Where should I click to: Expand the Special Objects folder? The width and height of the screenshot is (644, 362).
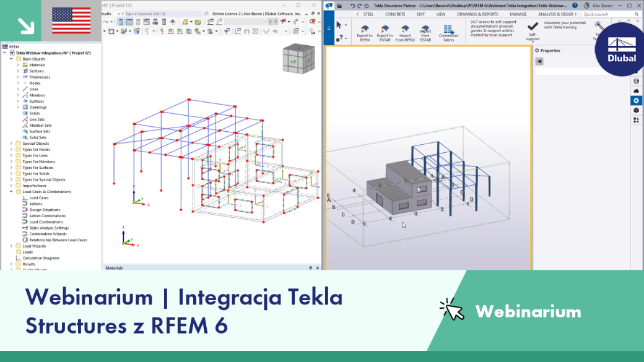pos(12,143)
